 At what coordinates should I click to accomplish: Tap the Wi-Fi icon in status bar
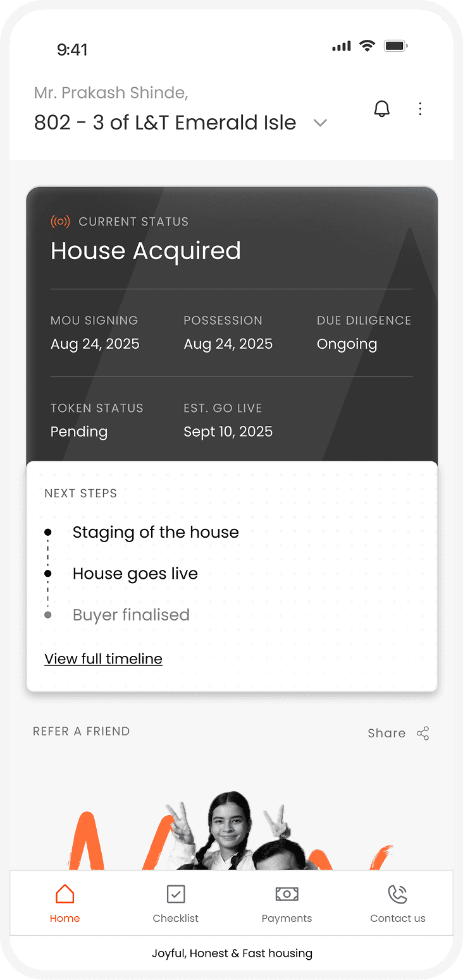tap(367, 46)
